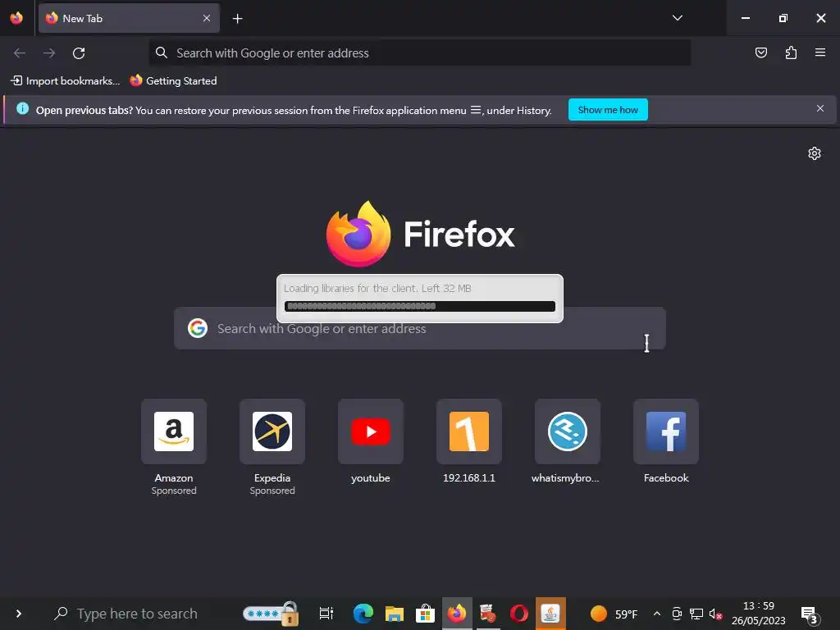Click the Show me how button
The image size is (840, 630).
(x=608, y=110)
